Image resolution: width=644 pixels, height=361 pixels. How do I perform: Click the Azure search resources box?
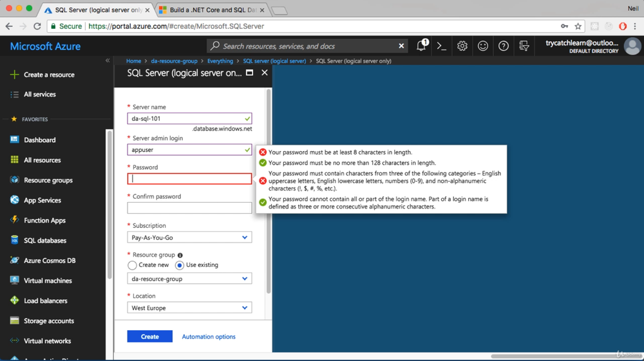pos(306,46)
